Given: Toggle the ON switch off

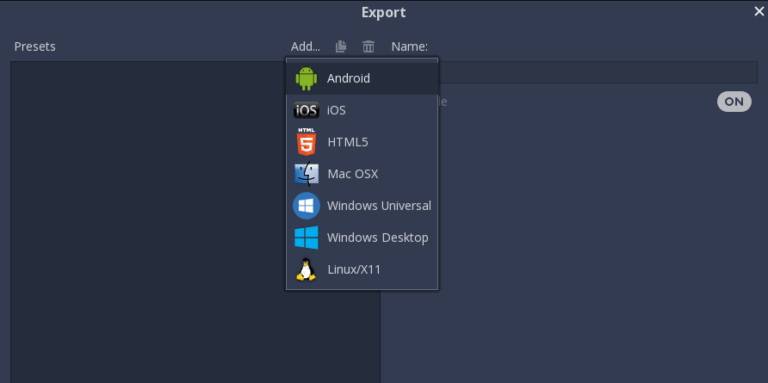Looking at the screenshot, I should pyautogui.click(x=734, y=102).
